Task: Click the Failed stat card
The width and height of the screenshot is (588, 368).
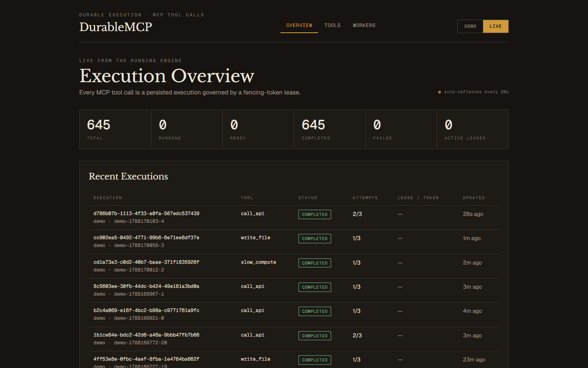Action: 401,129
